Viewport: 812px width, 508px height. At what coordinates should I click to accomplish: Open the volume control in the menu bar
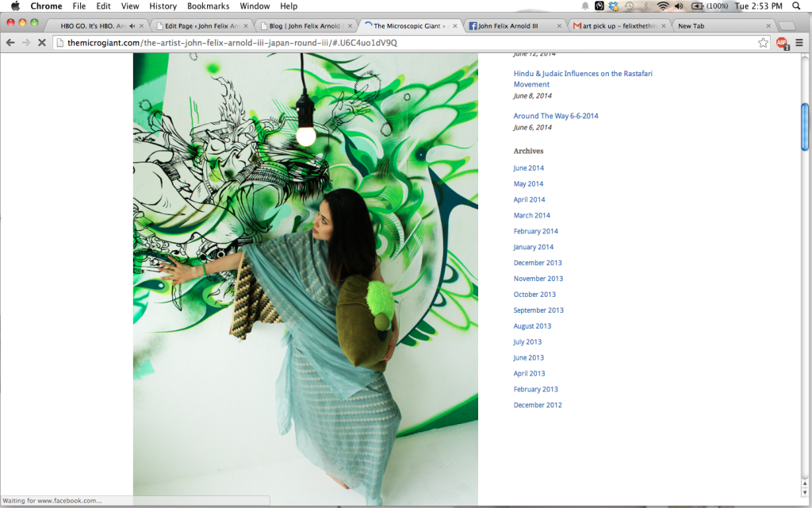pyautogui.click(x=680, y=6)
